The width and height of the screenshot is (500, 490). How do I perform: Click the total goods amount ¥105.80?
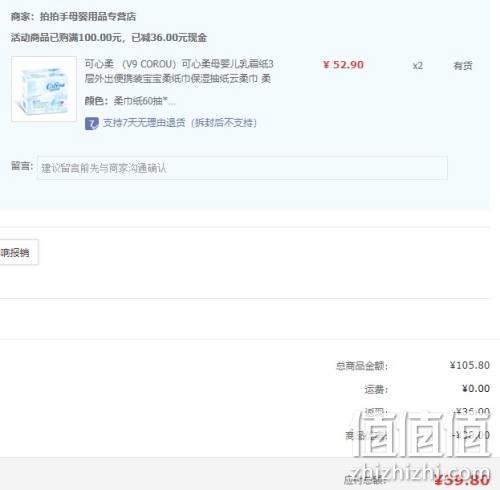coord(470,365)
